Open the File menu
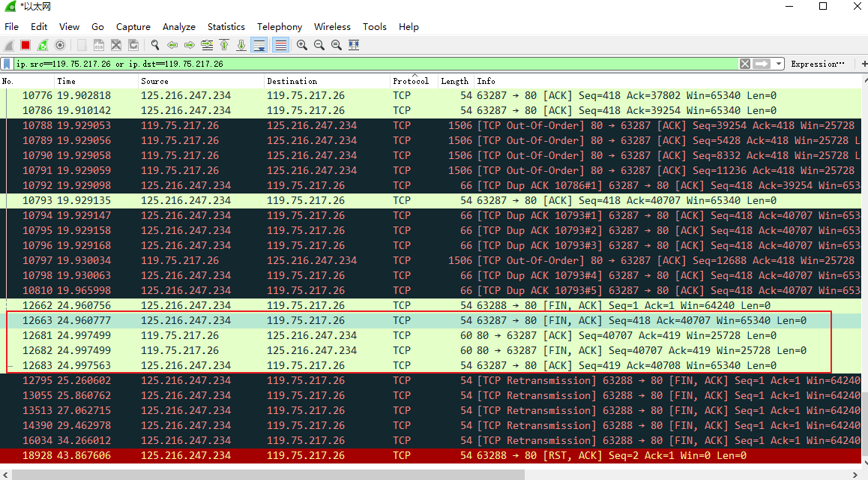 12,26
